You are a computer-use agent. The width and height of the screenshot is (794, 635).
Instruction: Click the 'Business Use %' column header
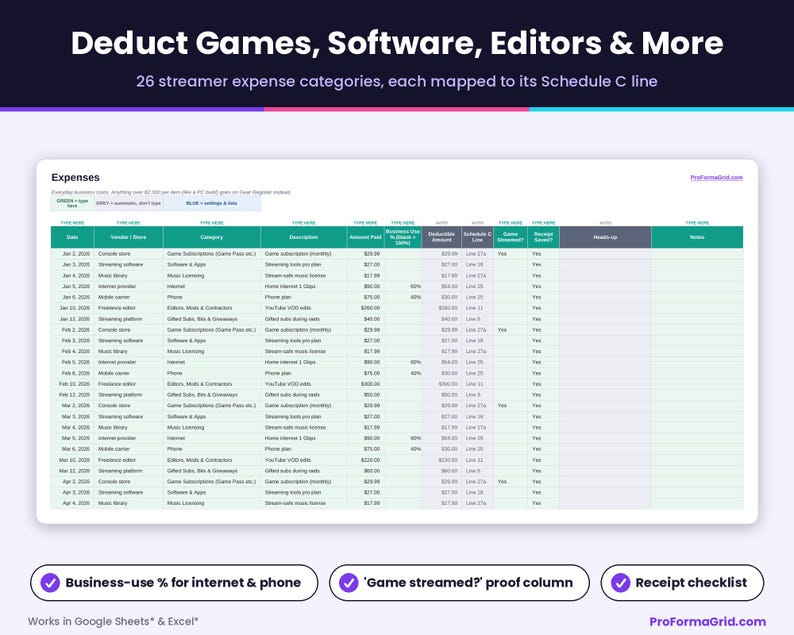point(403,237)
